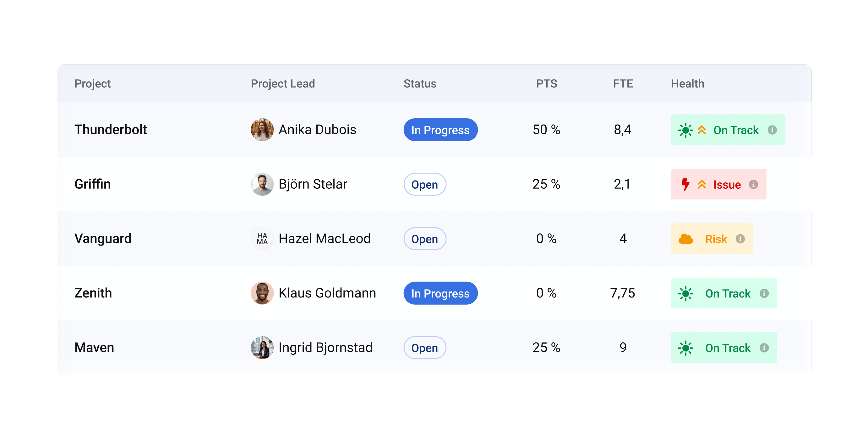868x438 pixels.
Task: Open the Vanguard project name
Action: tap(103, 239)
